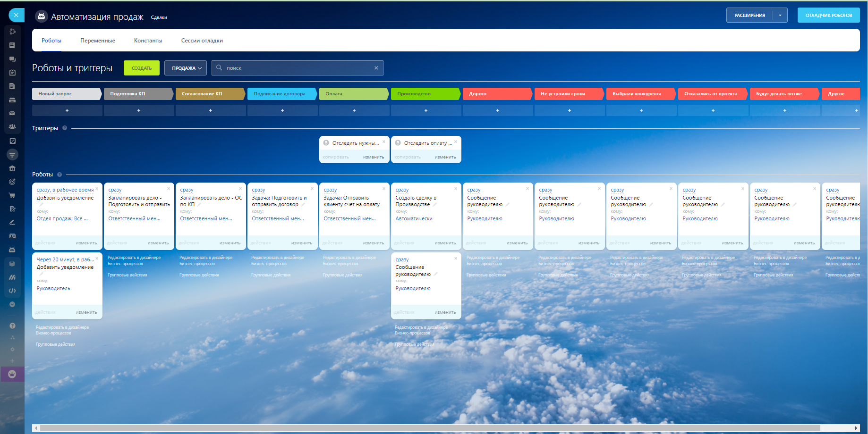Viewport: 868px width, 434px height.
Task: Open the people group icon in sidebar
Action: (12, 127)
